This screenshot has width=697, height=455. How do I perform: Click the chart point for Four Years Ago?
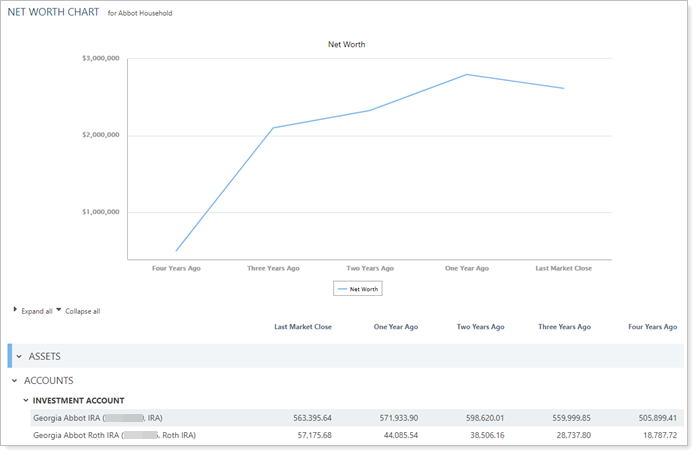176,251
